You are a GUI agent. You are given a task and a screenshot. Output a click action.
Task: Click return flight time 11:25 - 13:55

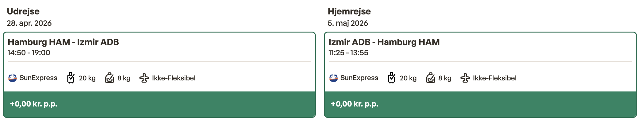point(348,53)
